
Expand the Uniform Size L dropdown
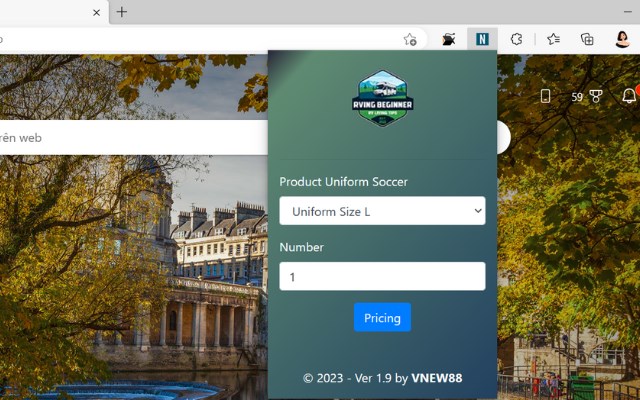click(x=382, y=211)
